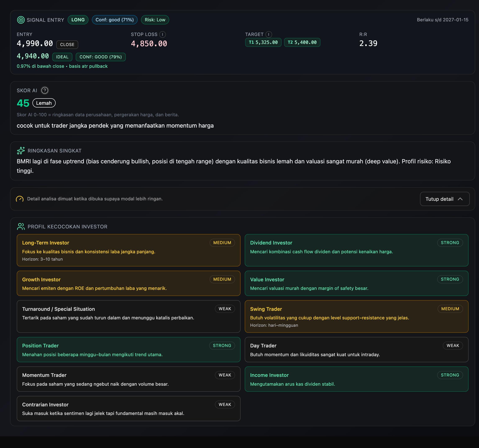Open the Long-Term Investor profile card
Viewport: 479px width, 448px height.
coord(128,250)
